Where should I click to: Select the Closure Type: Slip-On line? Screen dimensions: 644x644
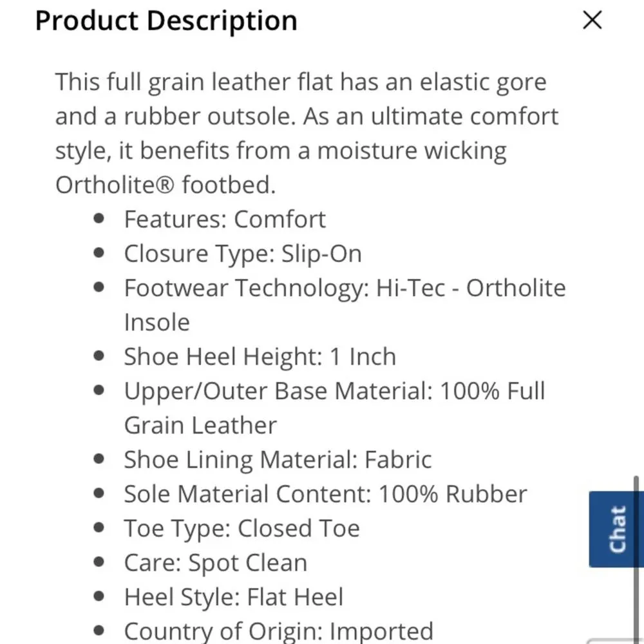click(243, 254)
